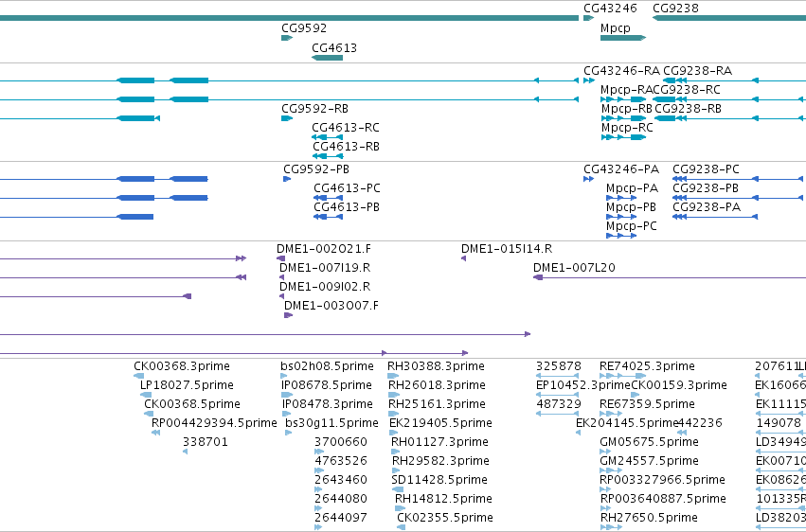
Task: Select transcript label CG4613-RB
Action: pos(346,147)
